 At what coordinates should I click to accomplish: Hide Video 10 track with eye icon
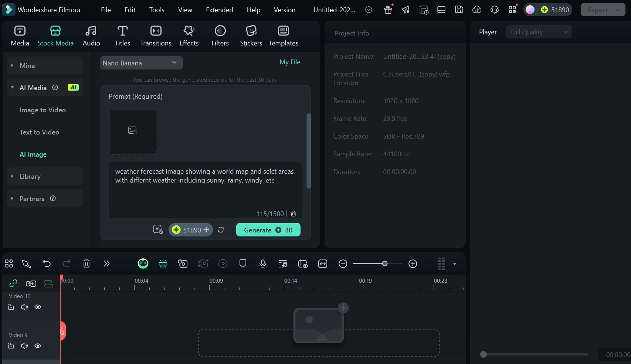pos(38,307)
